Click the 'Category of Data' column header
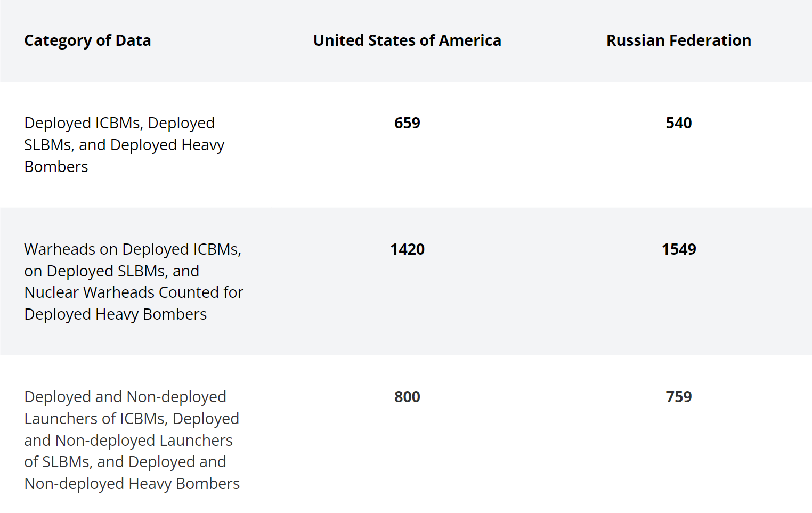812x513 pixels. [87, 40]
